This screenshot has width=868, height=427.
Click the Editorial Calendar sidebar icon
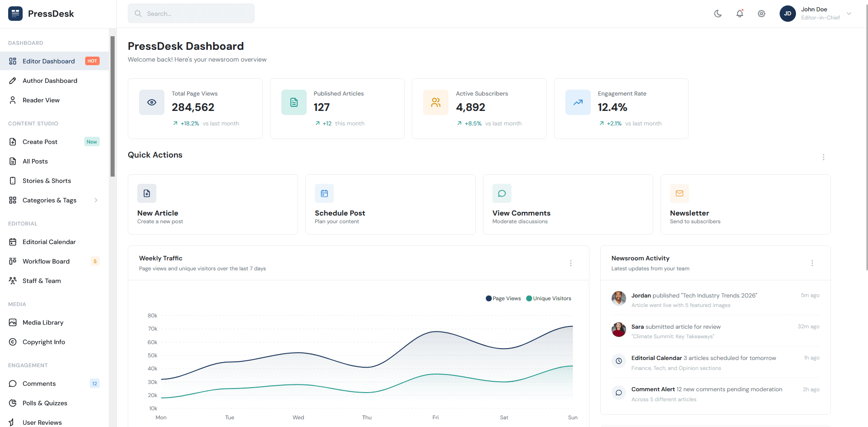coord(13,242)
